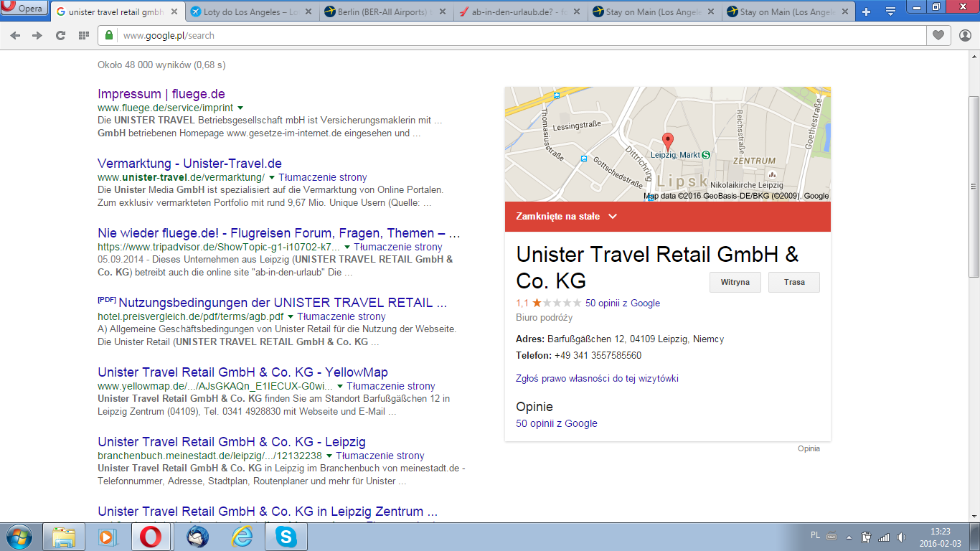The height and width of the screenshot is (551, 980).
Task: Expand dropdown arrow next to unister-travel.de/vermarktung
Action: pos(272,177)
